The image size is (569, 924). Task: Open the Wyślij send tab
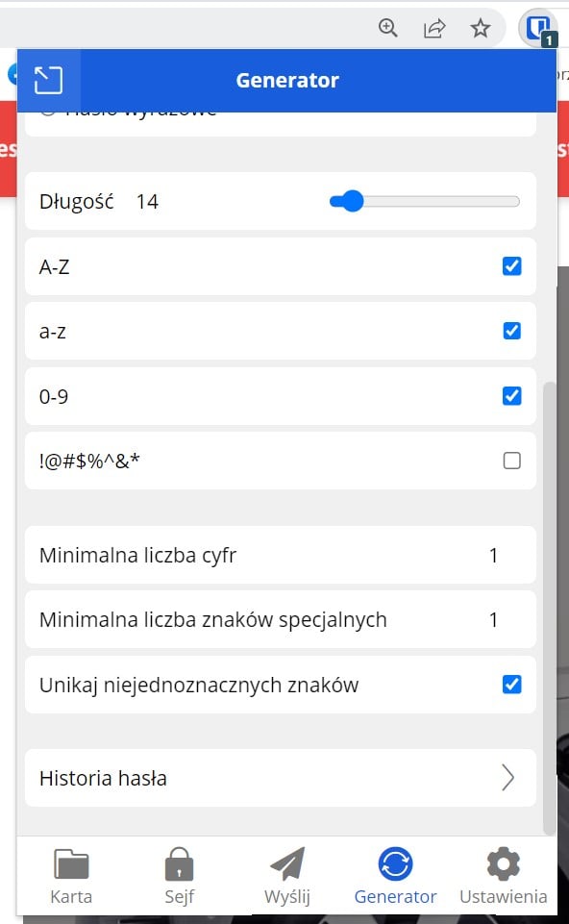[x=286, y=876]
